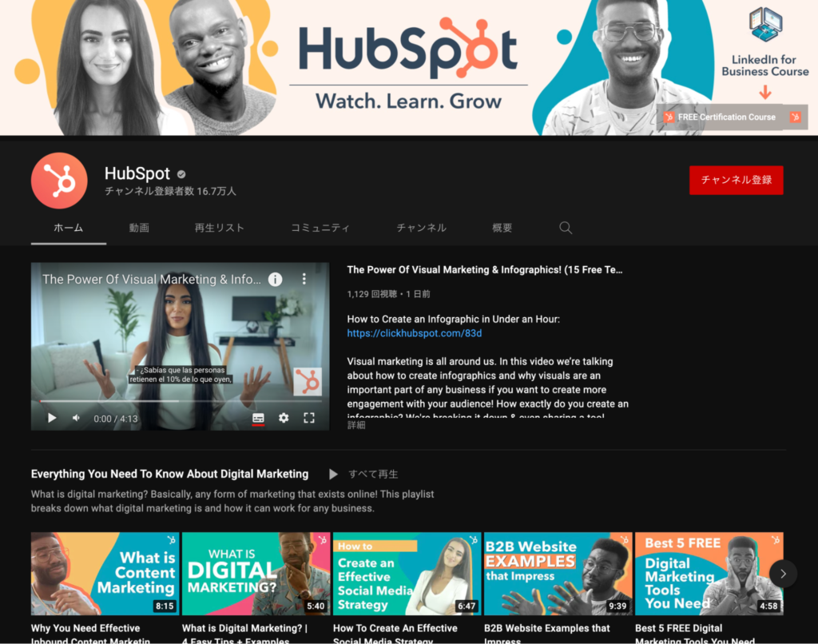The image size is (818, 644).
Task: Open the What Is Digital Marketing thumbnail
Action: 256,574
